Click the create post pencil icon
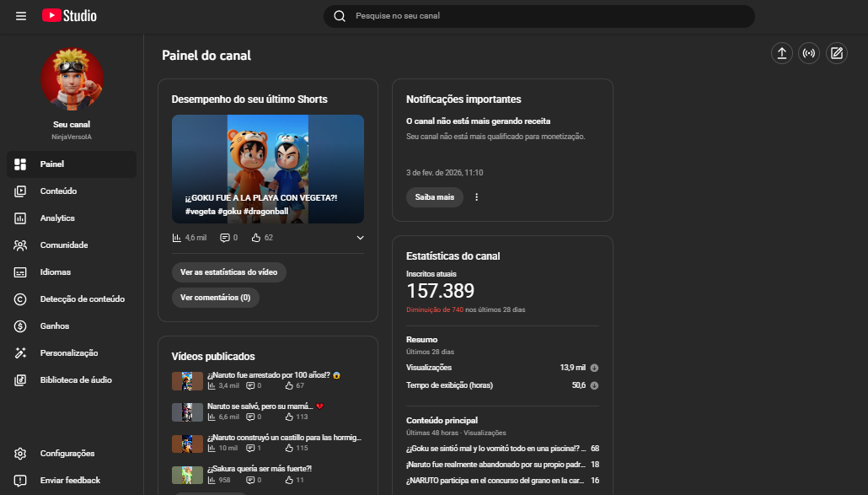 click(836, 54)
